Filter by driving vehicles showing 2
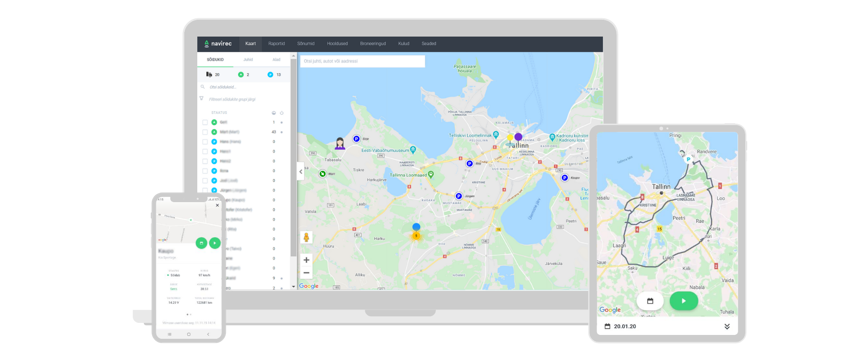This screenshot has width=868, height=359. (244, 75)
